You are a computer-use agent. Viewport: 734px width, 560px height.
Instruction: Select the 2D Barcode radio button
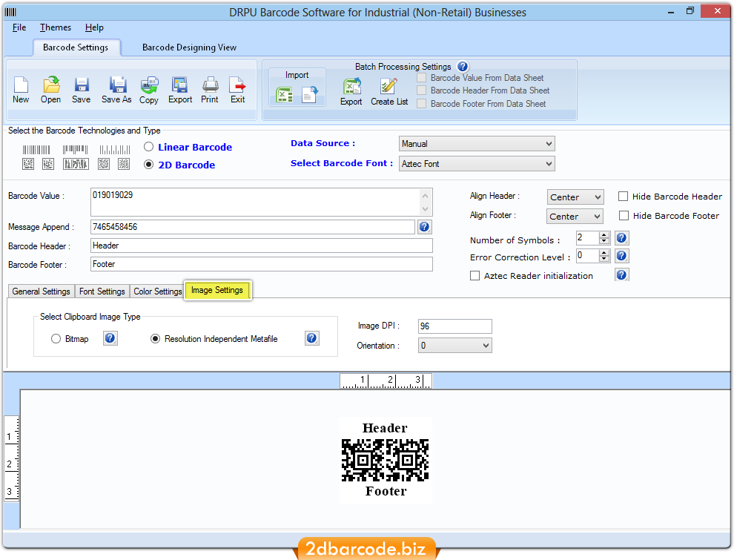click(149, 165)
